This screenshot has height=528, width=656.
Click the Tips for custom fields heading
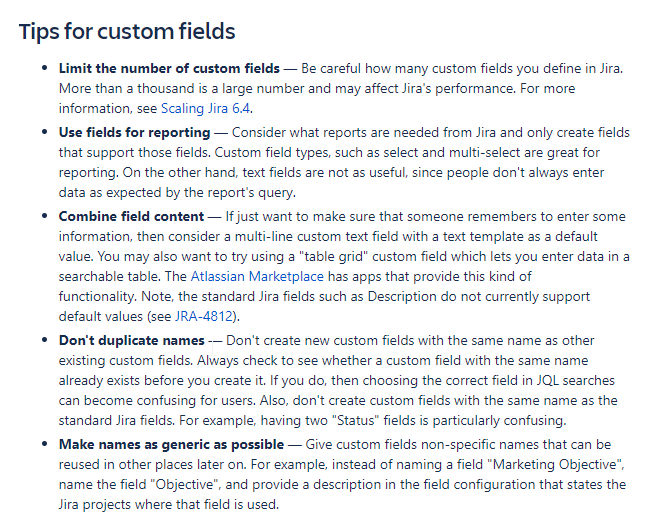point(127,31)
